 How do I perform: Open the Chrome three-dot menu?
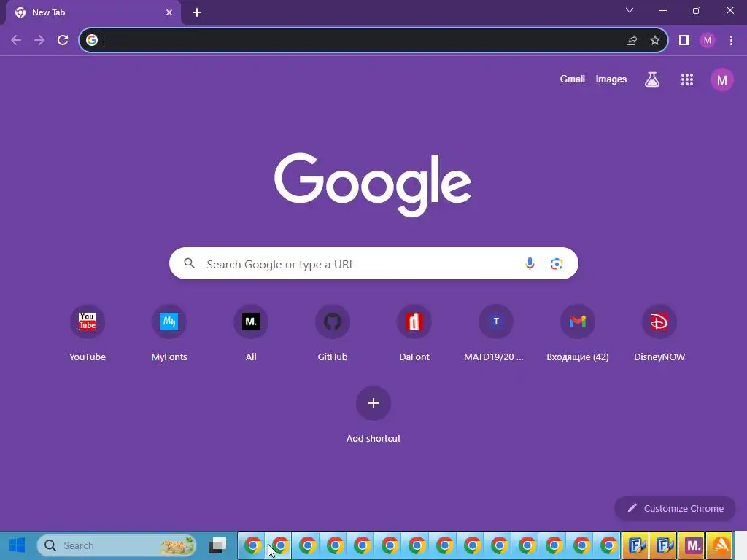[731, 41]
